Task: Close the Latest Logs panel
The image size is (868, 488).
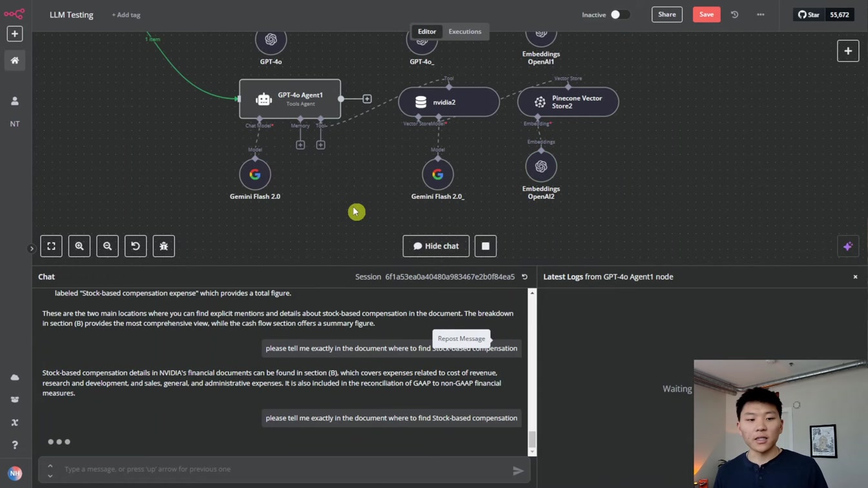Action: [x=856, y=277]
